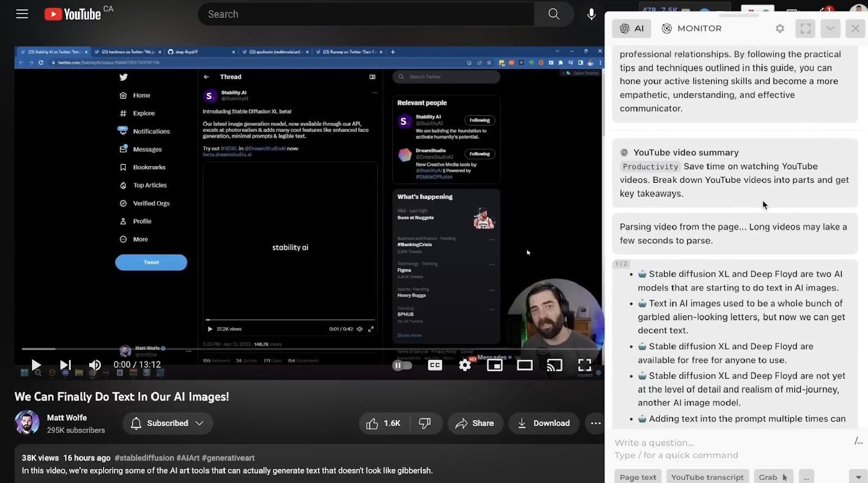Image resolution: width=868 pixels, height=483 pixels.
Task: Click the Tweet button in video
Action: pos(151,263)
